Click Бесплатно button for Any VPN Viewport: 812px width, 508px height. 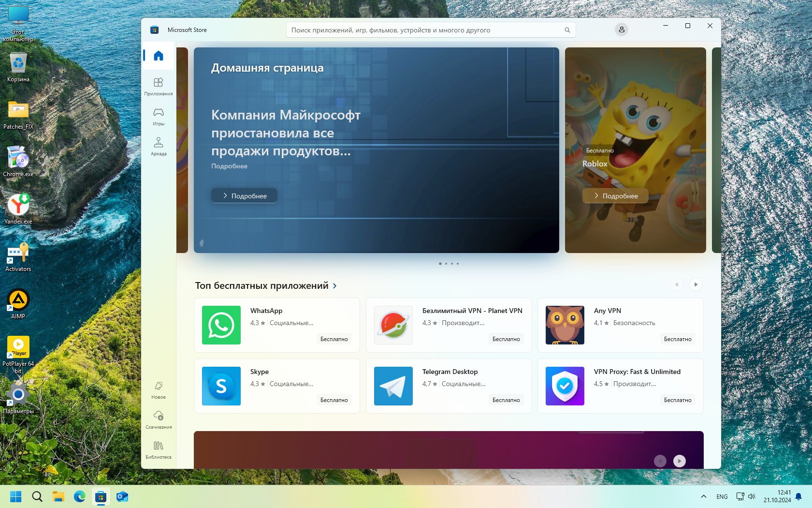click(678, 339)
